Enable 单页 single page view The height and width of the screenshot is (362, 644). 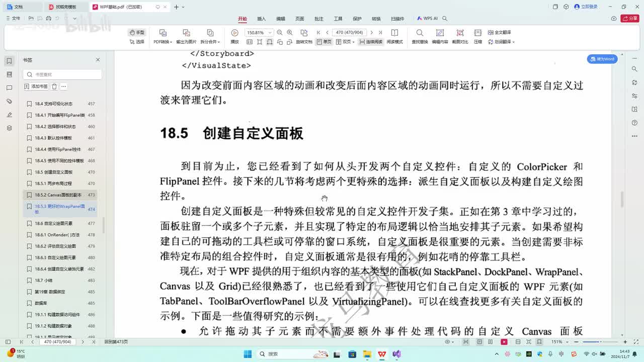pos(324,42)
